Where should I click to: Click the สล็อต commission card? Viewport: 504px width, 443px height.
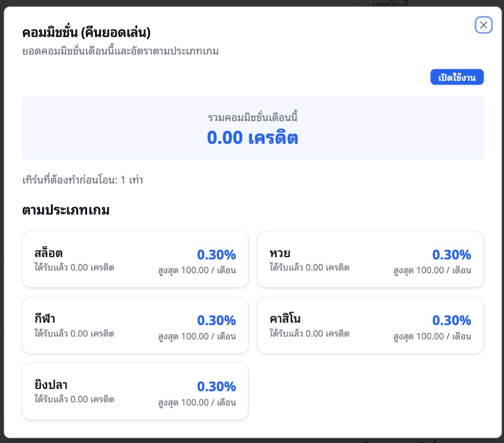coord(135,259)
